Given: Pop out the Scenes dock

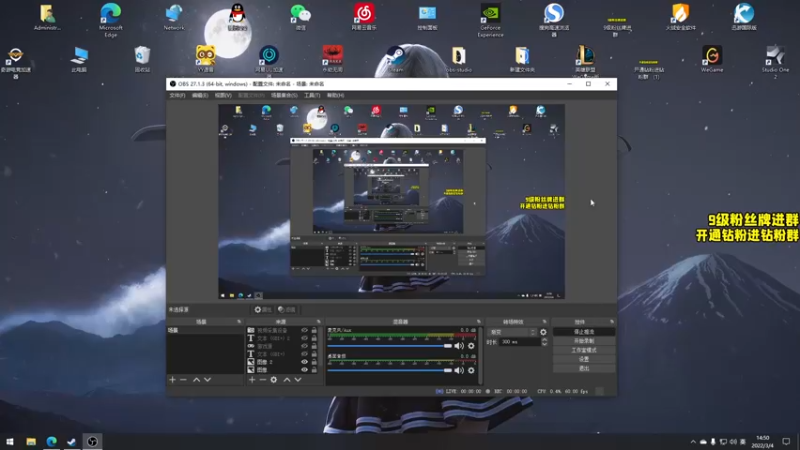Looking at the screenshot, I should click(x=239, y=322).
